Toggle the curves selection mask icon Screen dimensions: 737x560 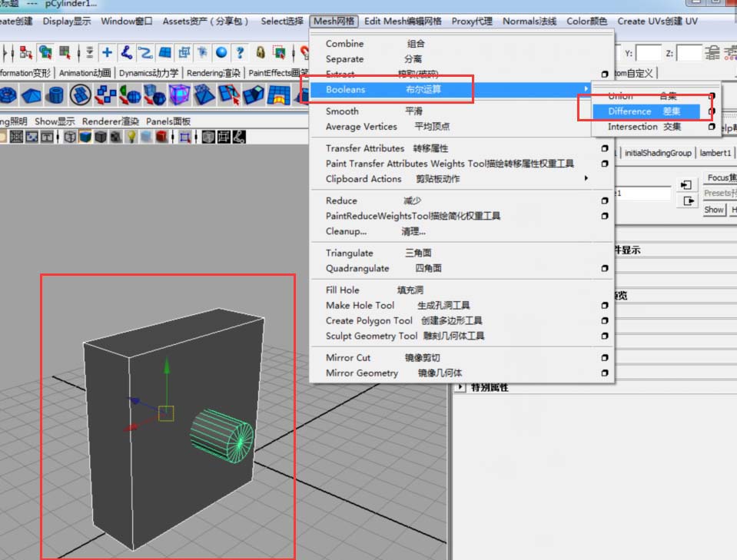click(x=145, y=52)
